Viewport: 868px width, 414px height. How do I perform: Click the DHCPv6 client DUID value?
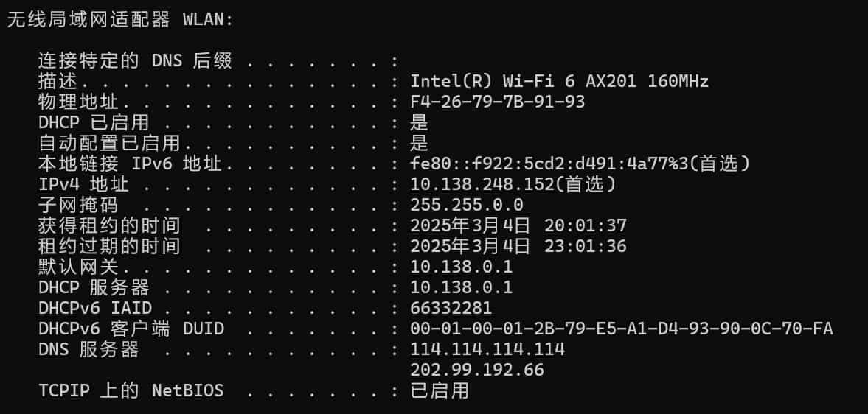tap(622, 329)
